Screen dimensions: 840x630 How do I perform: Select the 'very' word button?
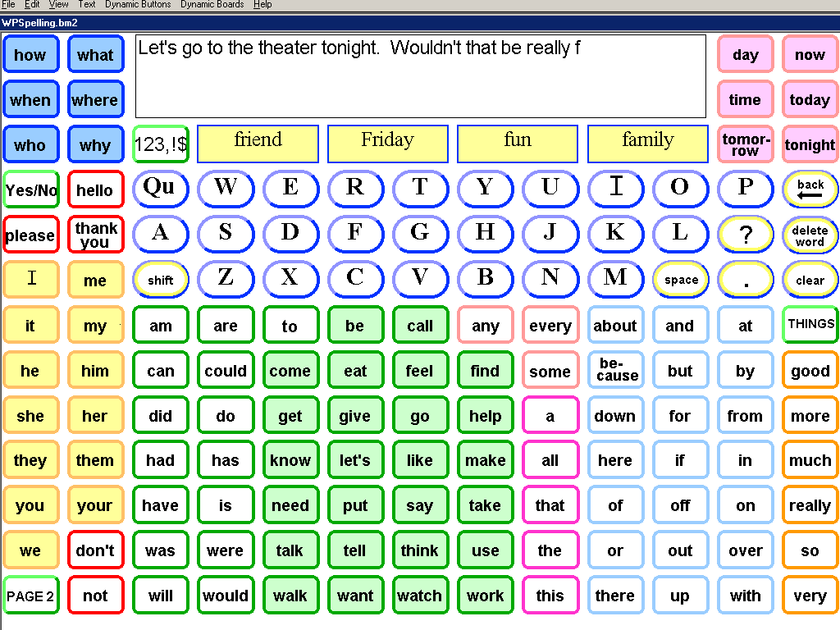[810, 596]
